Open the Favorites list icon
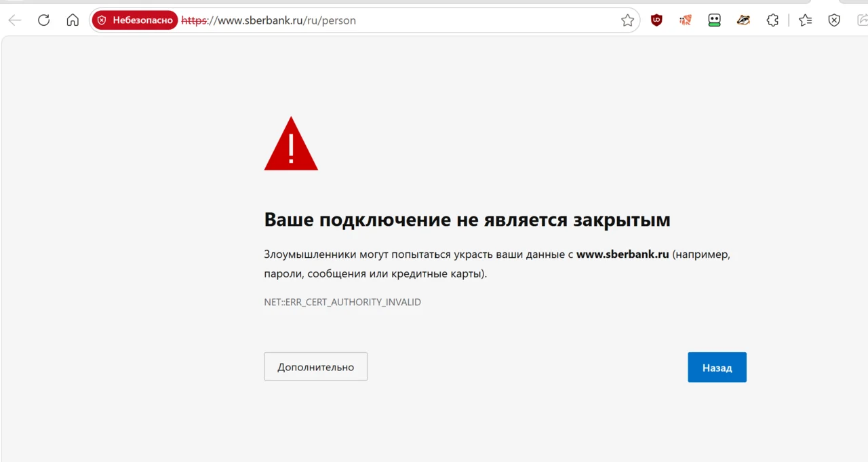The height and width of the screenshot is (462, 868). point(806,20)
